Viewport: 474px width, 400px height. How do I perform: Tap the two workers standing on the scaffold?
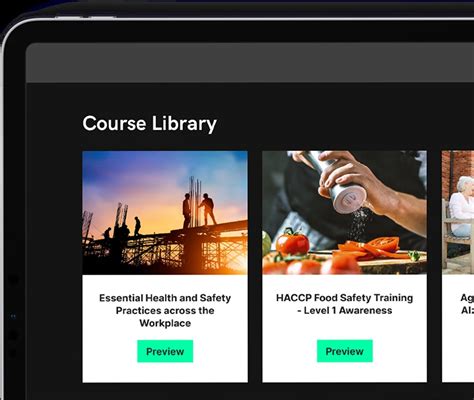[199, 210]
